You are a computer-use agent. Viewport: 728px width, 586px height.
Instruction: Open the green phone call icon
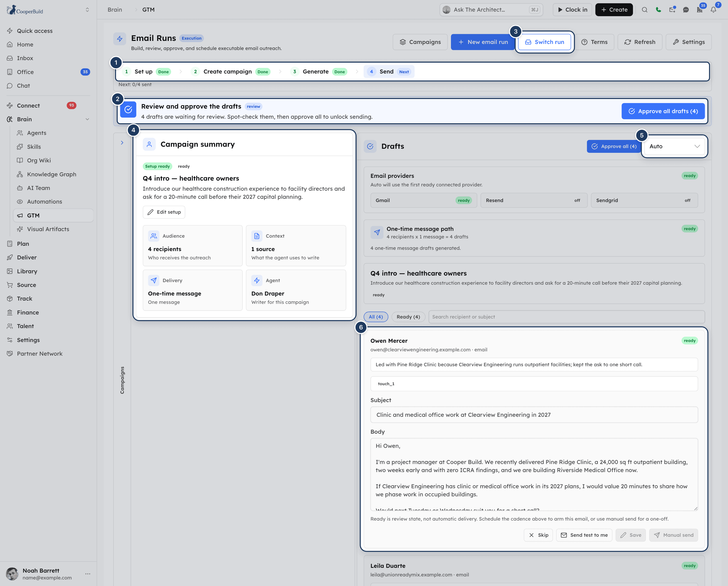(x=658, y=10)
